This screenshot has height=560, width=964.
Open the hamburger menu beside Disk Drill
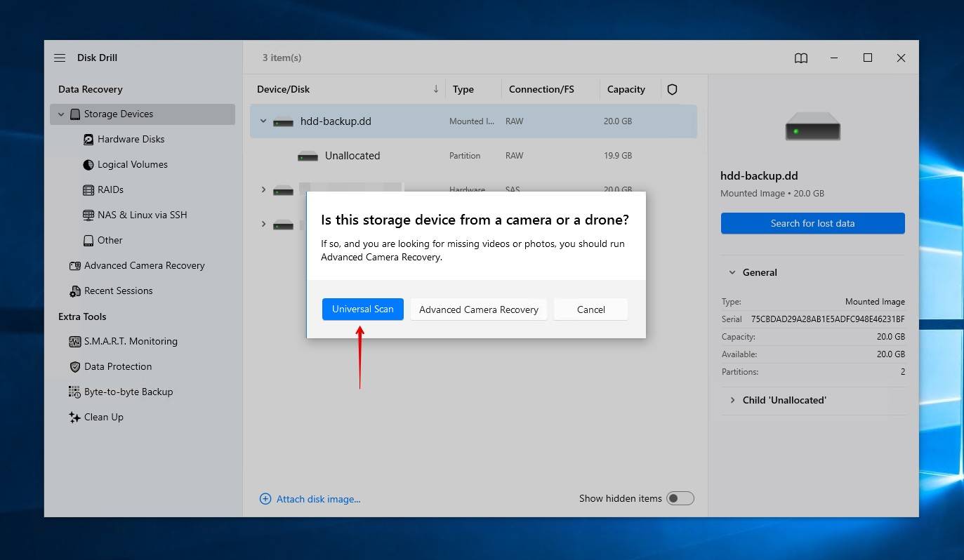60,58
